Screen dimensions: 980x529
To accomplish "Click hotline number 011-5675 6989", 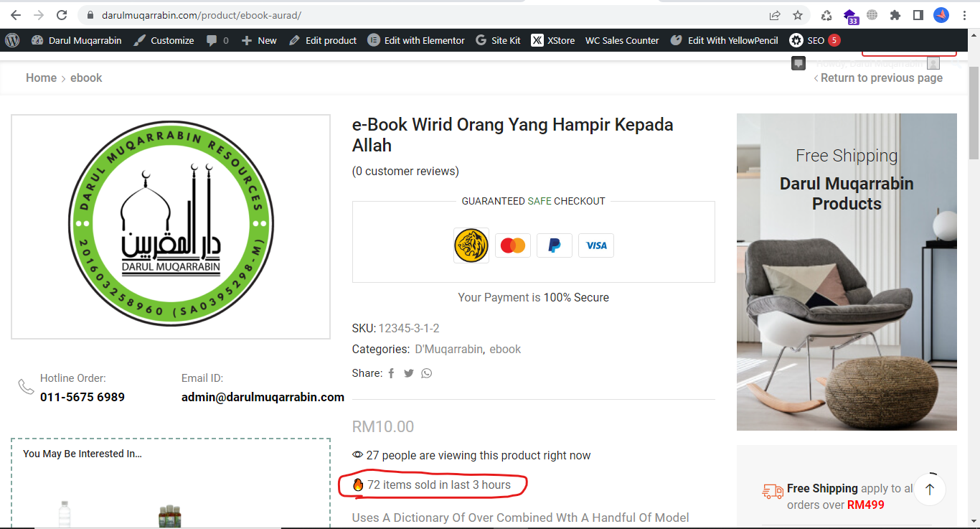I will pyautogui.click(x=83, y=397).
